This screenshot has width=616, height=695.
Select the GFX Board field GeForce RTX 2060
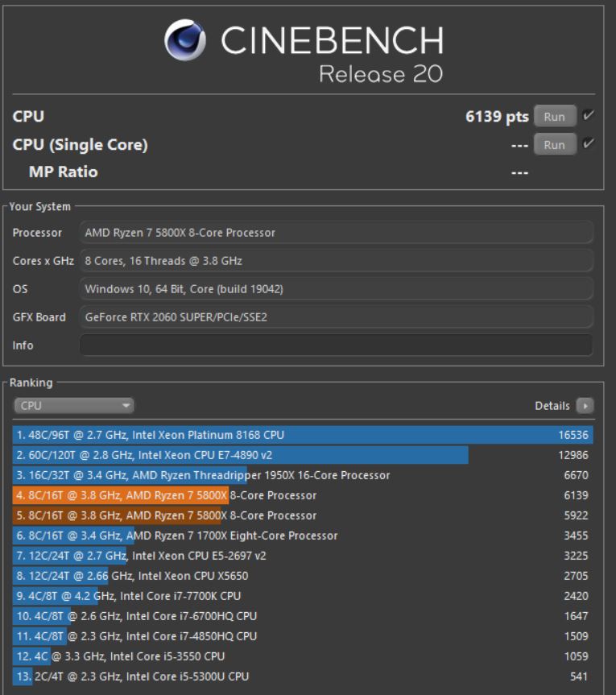[x=336, y=317]
